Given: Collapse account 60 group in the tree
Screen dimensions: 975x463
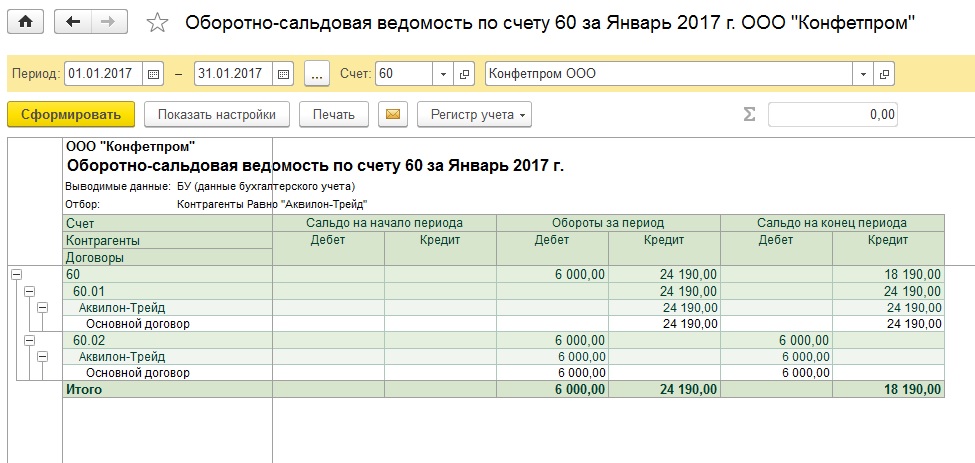Looking at the screenshot, I should pos(16,274).
